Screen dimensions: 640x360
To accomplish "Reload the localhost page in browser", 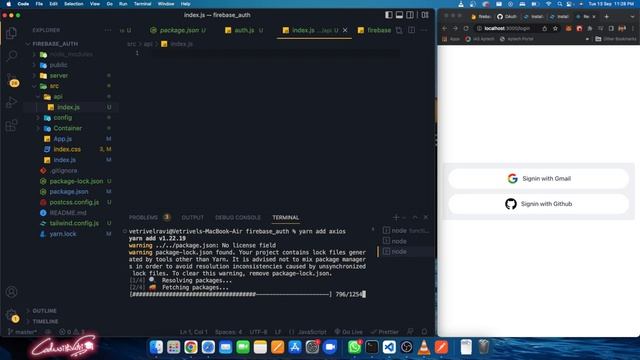I will coord(466,28).
